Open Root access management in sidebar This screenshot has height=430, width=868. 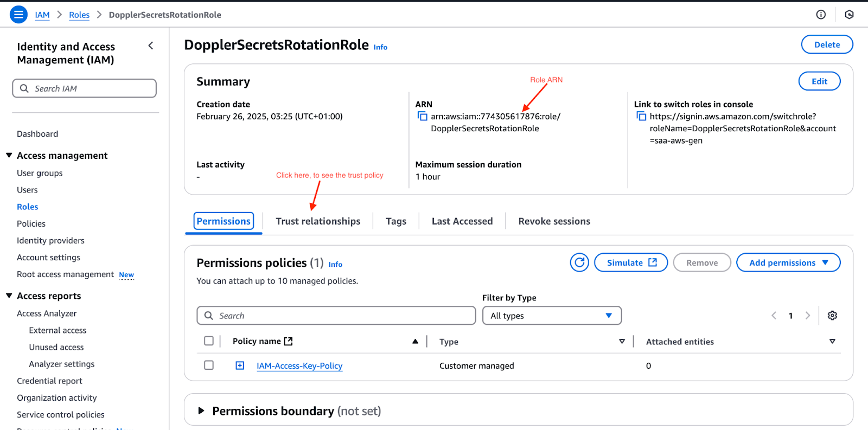65,274
